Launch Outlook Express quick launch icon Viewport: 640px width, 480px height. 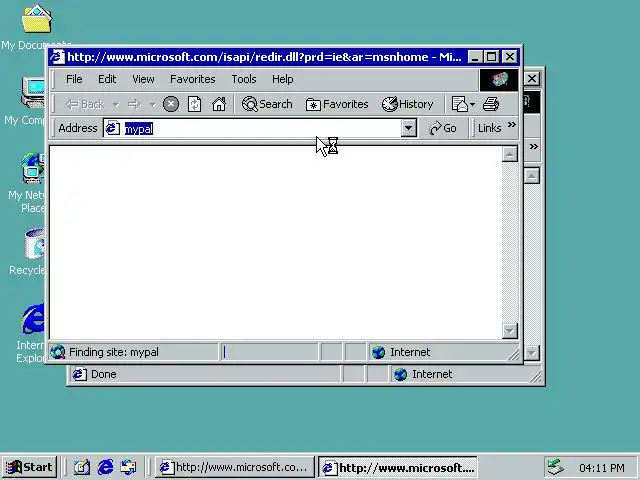tap(128, 467)
